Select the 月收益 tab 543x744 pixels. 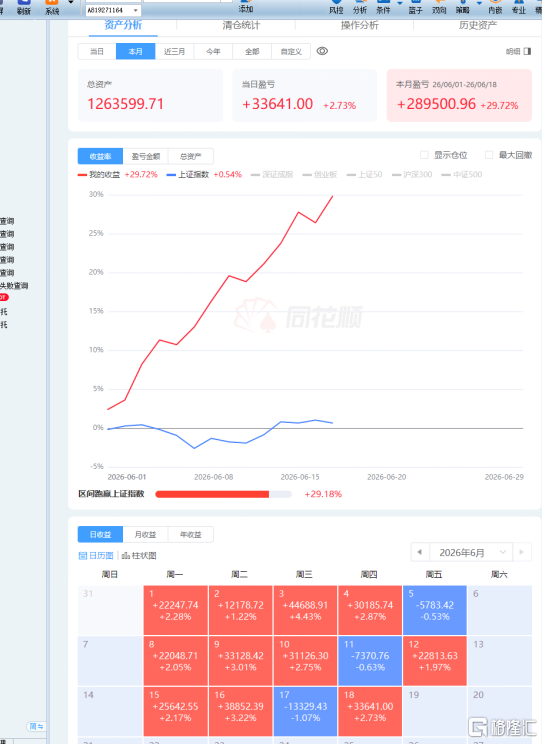pos(145,534)
